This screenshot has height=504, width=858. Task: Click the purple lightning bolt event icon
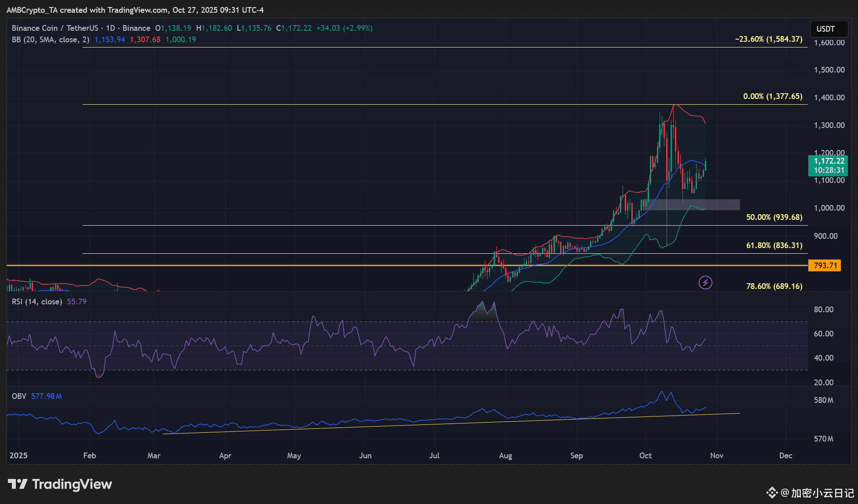coord(705,282)
